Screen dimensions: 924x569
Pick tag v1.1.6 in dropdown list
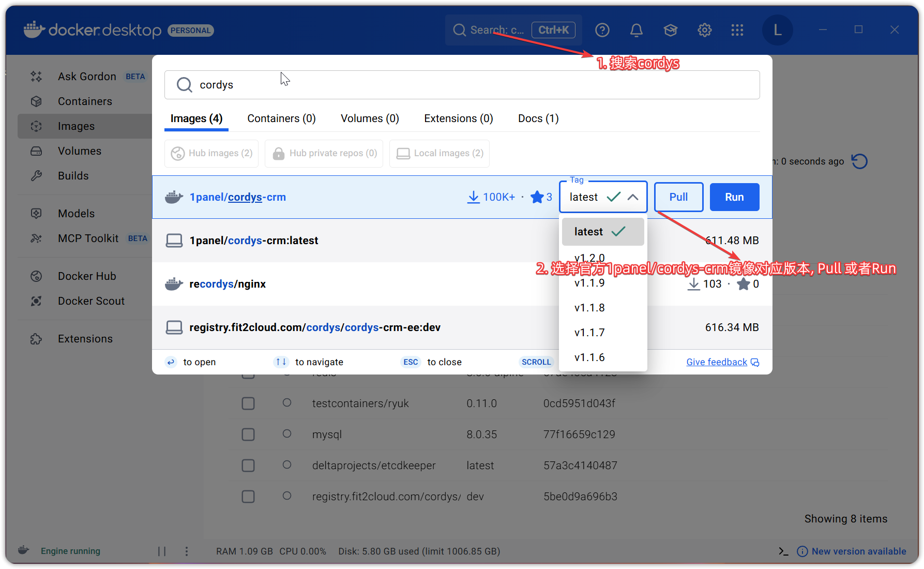click(x=589, y=357)
